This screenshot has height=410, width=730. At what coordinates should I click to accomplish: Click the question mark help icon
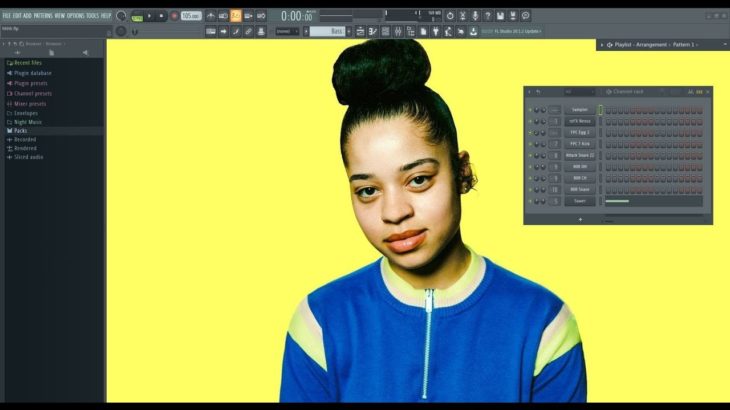point(488,16)
